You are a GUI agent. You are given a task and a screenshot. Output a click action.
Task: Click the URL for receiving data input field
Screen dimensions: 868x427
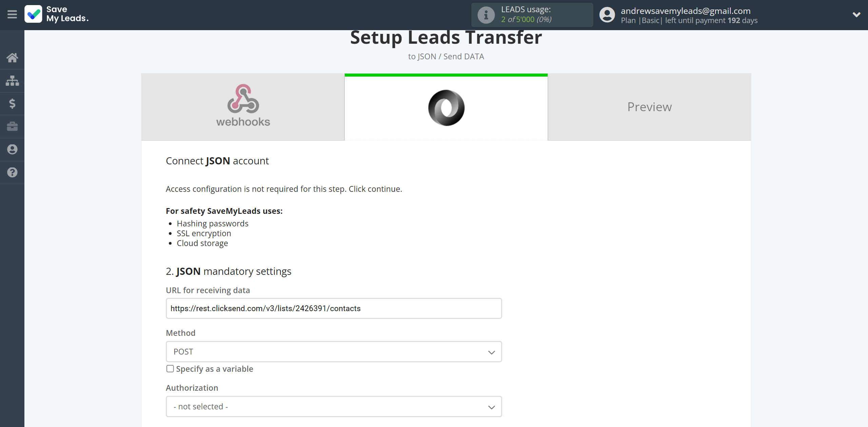pos(333,308)
